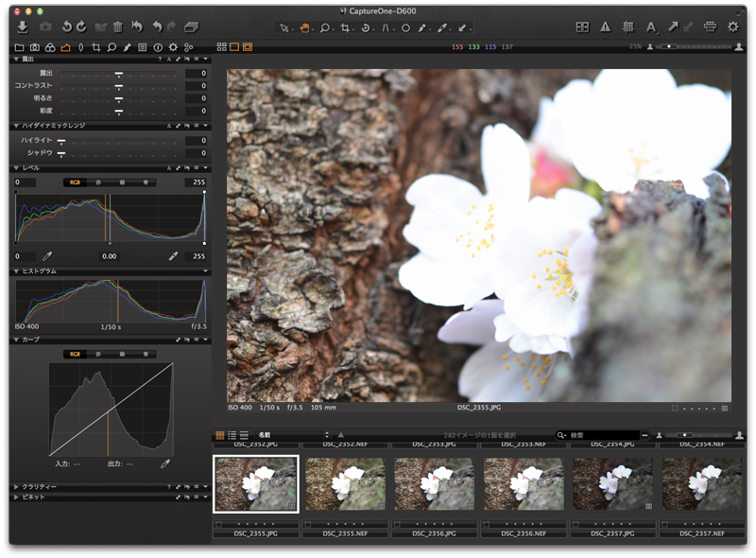Click the RGB button in Curve panel
This screenshot has width=756, height=558.
coord(76,354)
